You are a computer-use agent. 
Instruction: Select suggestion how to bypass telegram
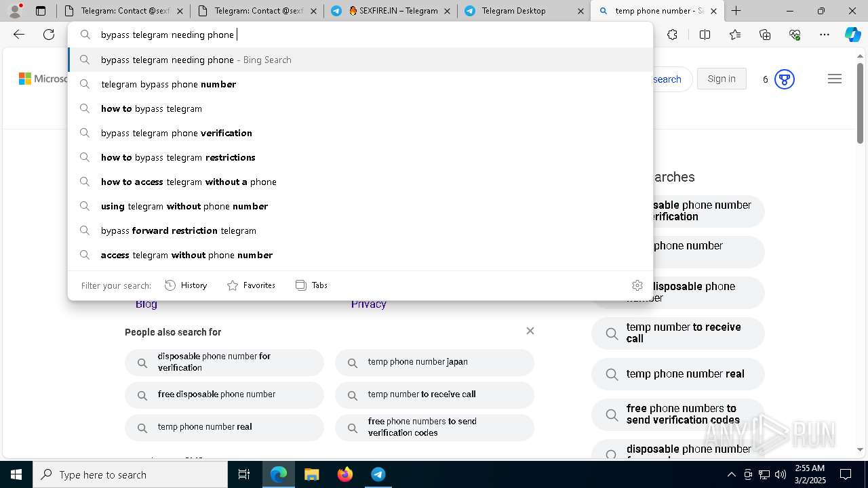click(360, 108)
